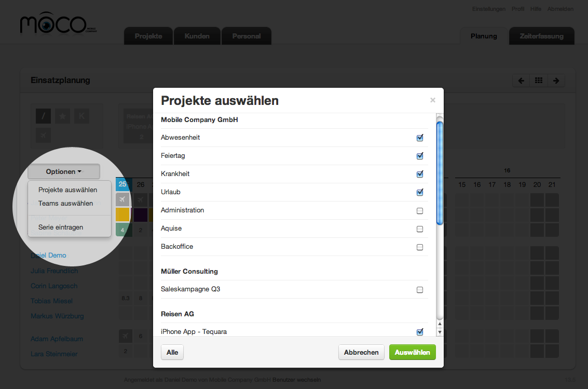Open the Optionen dropdown
The width and height of the screenshot is (588, 389).
point(64,171)
